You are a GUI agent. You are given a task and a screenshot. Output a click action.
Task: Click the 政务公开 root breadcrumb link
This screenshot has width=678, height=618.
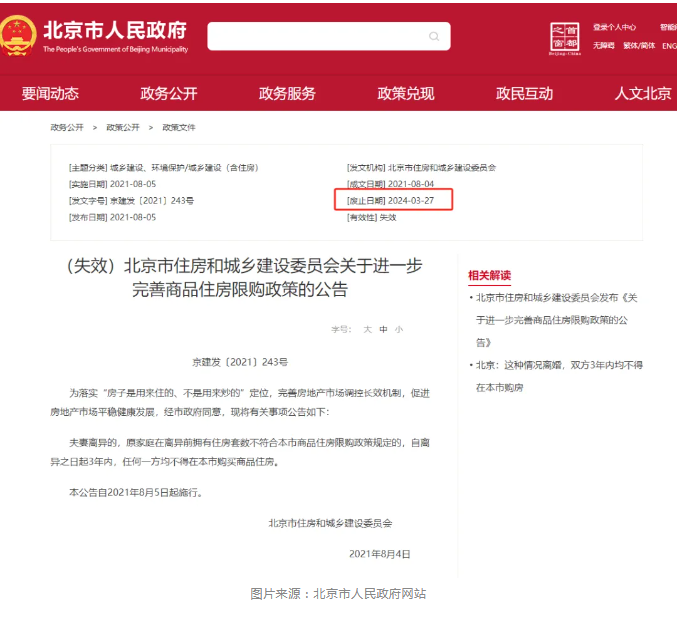[68, 128]
